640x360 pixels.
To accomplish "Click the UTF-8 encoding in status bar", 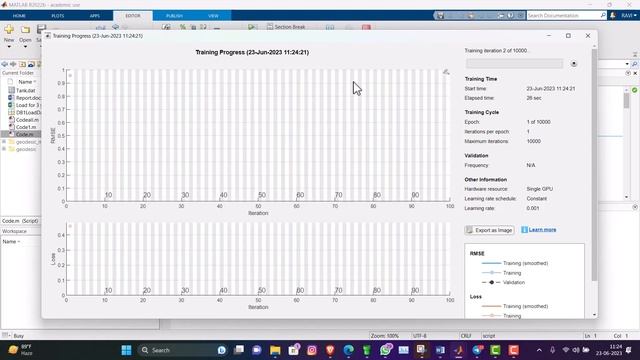I will [x=420, y=336].
